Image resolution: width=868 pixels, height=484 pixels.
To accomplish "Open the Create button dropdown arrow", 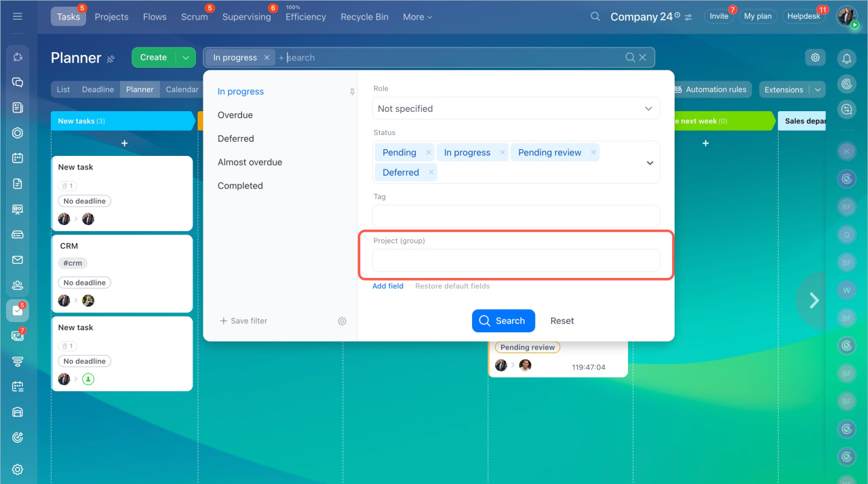I will pyautogui.click(x=186, y=58).
